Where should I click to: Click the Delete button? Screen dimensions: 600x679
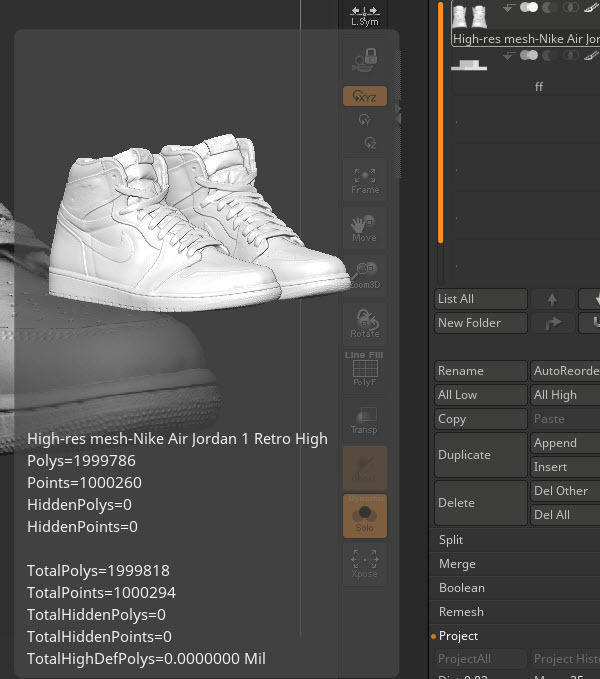pyautogui.click(x=481, y=503)
